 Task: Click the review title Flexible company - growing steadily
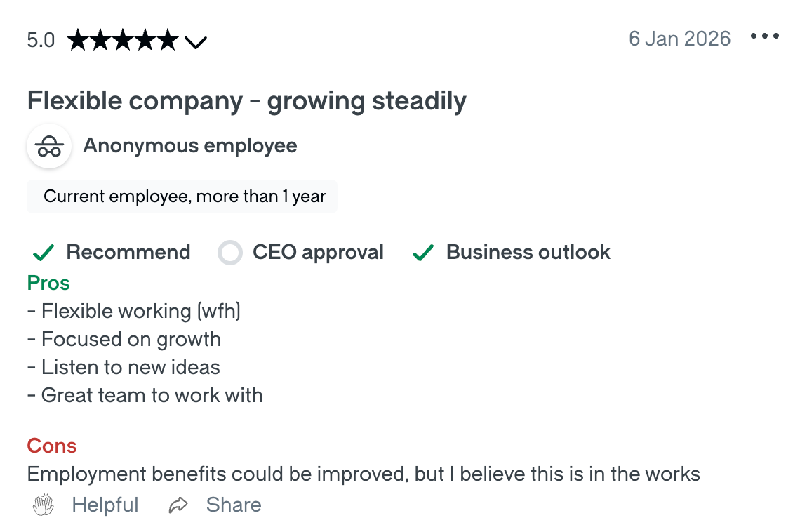[x=246, y=100]
